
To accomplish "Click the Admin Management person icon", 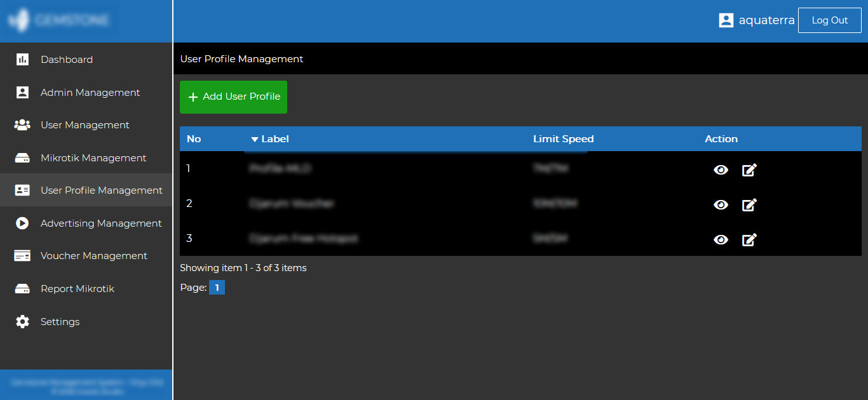I will click(x=22, y=93).
